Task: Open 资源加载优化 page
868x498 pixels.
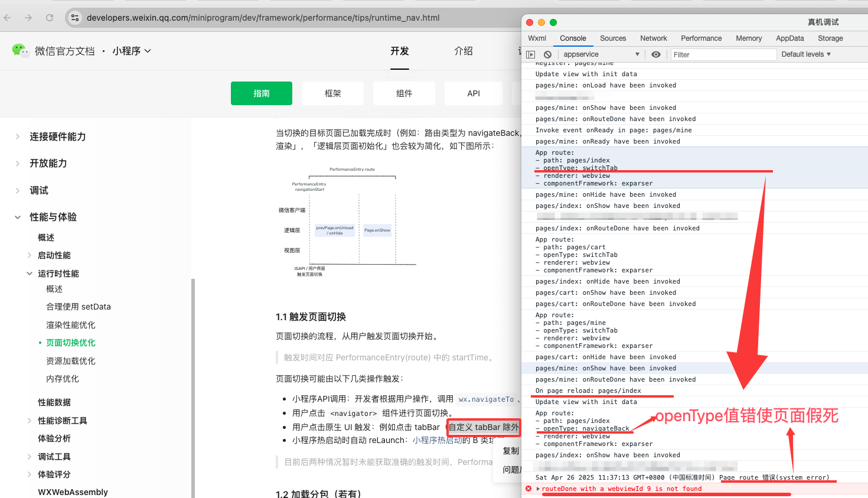Action: [x=71, y=361]
